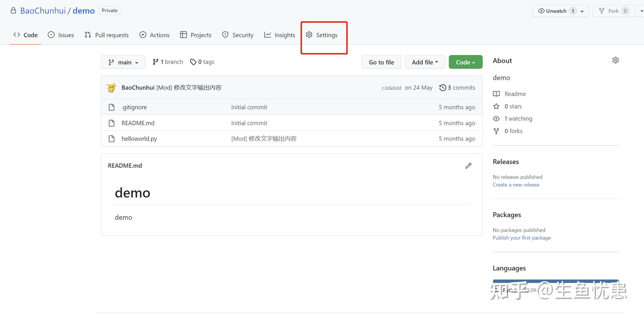The width and height of the screenshot is (644, 317).
Task: Click the fork icon beside 0 forks
Action: (x=496, y=131)
